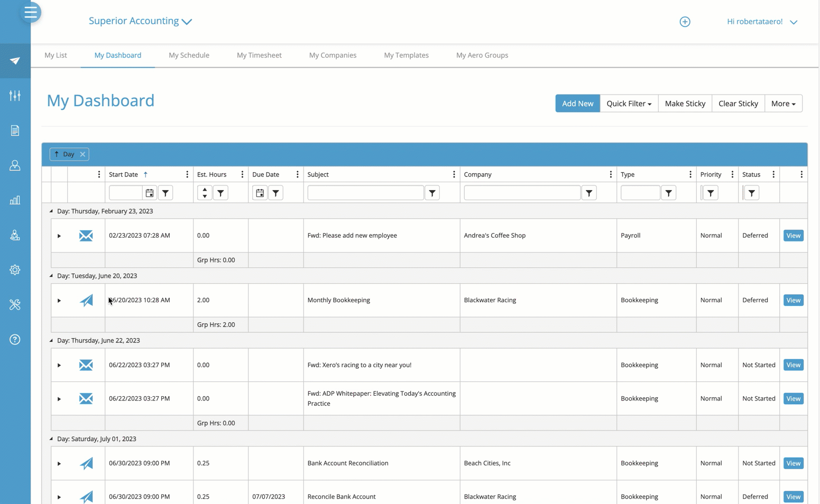Open the Company filter funnel
Viewport: 820px width, 504px height.
click(589, 193)
